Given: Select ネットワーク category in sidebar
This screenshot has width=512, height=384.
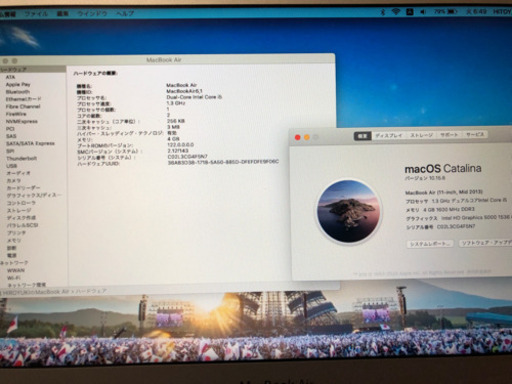Looking at the screenshot, I should coord(14,263).
